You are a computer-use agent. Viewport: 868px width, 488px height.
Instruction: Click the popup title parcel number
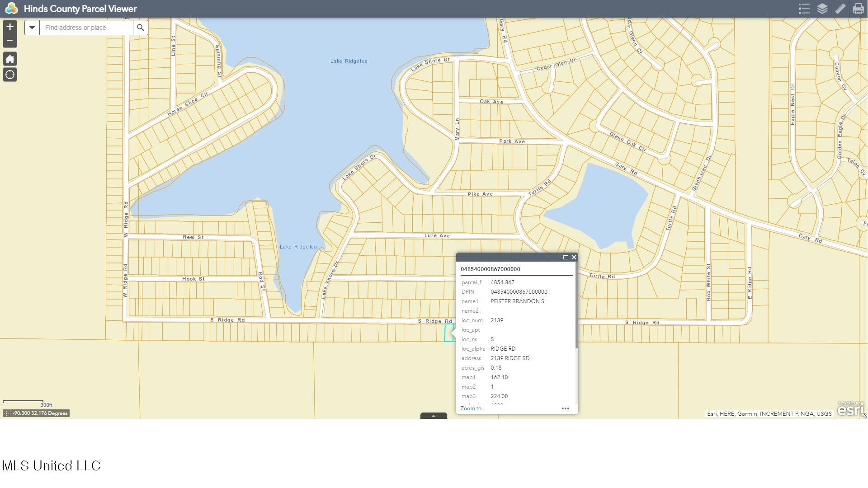491,269
